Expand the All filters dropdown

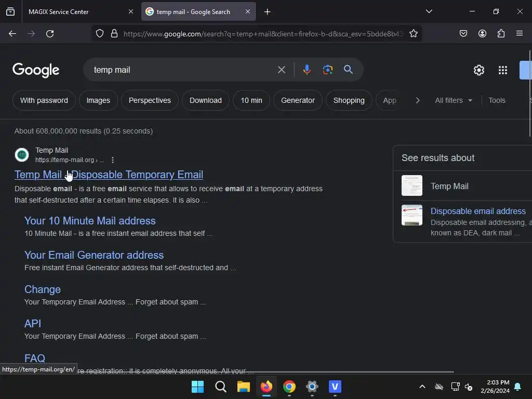[x=454, y=100]
